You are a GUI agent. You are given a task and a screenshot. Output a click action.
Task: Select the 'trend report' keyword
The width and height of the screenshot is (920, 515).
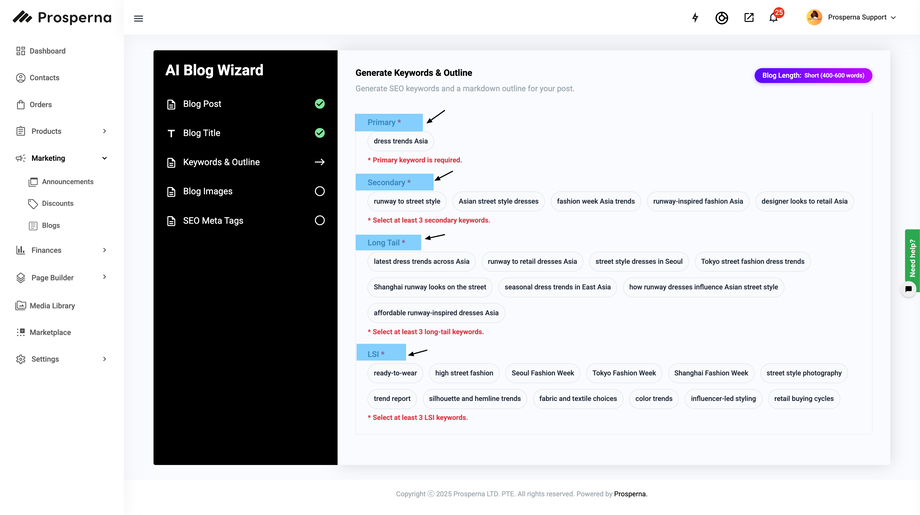(392, 399)
